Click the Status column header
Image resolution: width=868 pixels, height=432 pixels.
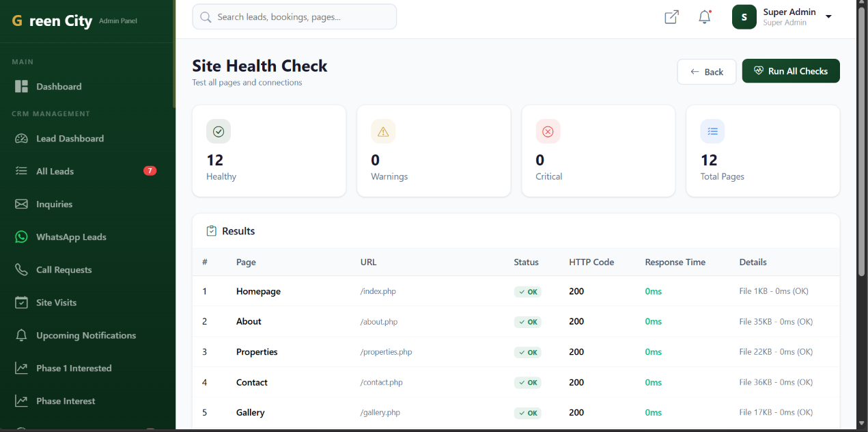[x=527, y=262]
